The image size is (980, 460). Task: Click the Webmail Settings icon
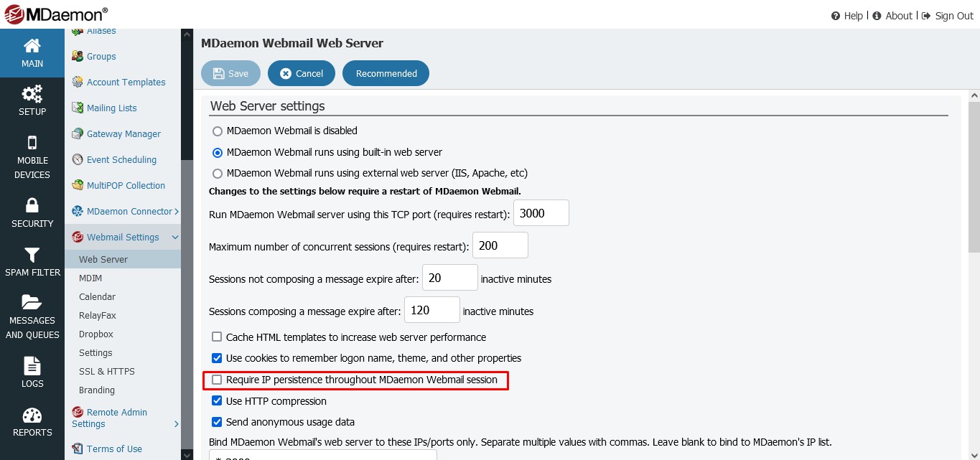(x=78, y=237)
